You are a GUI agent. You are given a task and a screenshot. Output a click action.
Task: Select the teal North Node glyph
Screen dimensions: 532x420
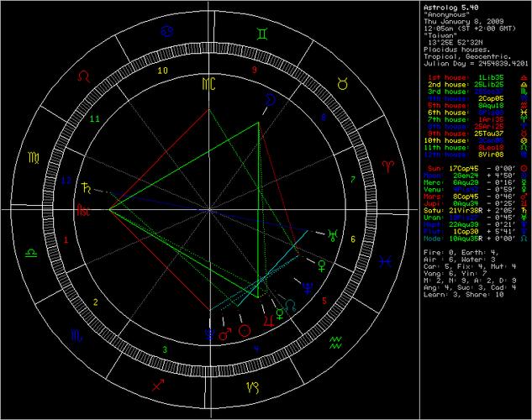[291, 306]
